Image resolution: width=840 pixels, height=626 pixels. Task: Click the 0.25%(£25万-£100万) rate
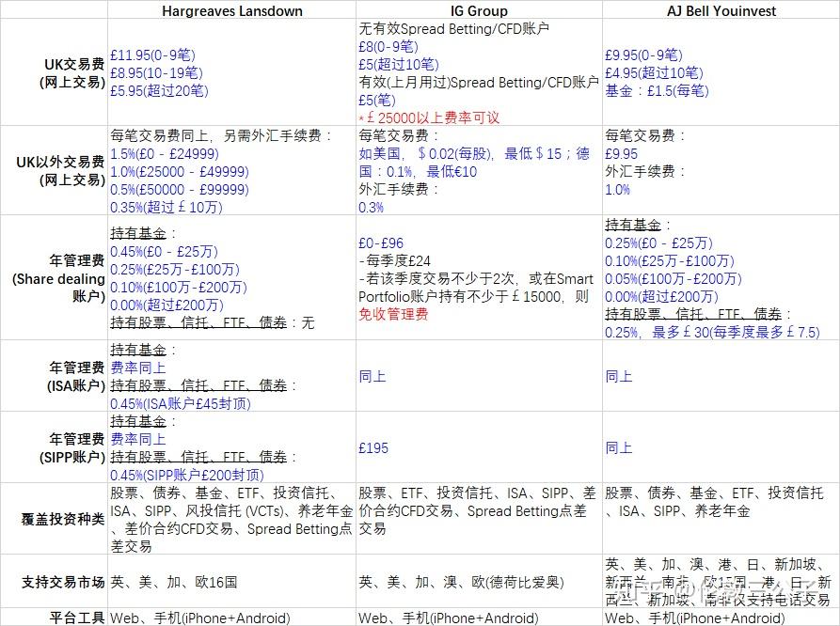coord(175,270)
